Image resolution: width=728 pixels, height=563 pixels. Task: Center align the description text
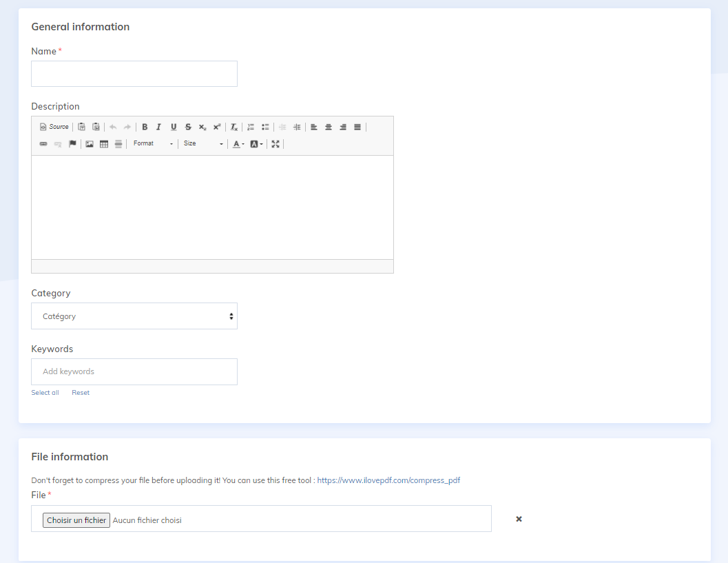329,127
